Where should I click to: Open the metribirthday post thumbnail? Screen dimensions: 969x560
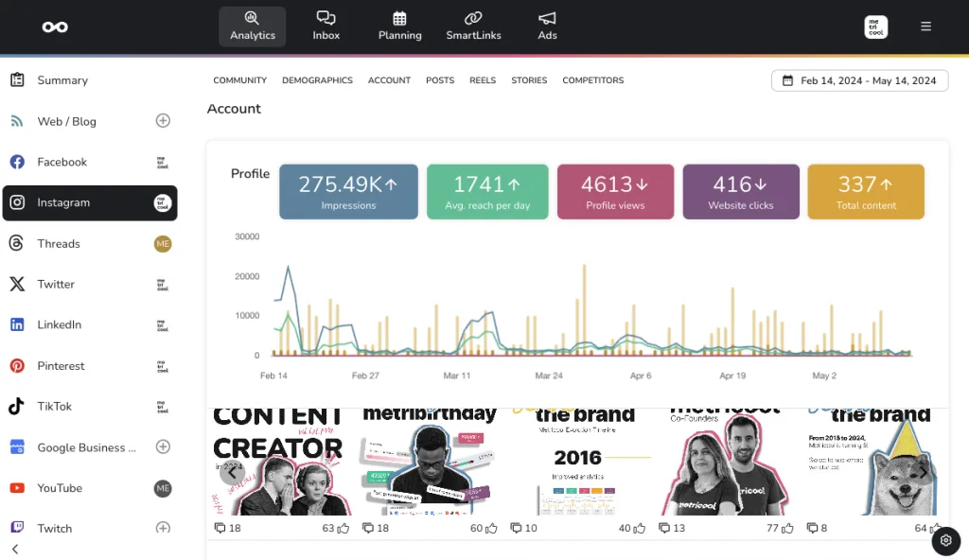point(429,462)
